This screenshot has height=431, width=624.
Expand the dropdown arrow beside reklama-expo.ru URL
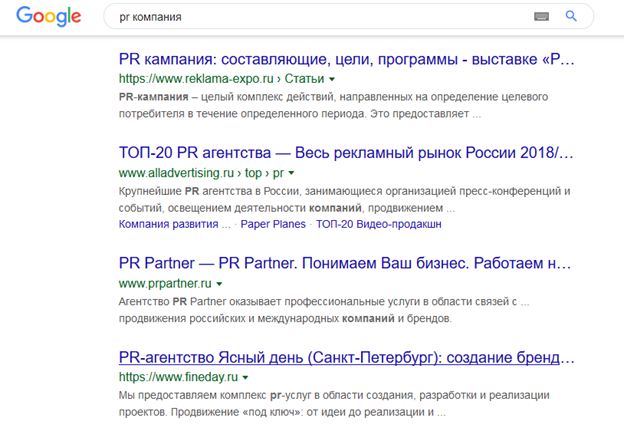(332, 79)
